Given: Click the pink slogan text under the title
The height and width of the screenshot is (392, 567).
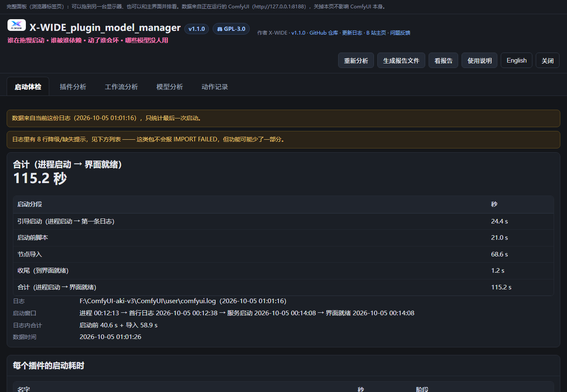Looking at the screenshot, I should point(88,40).
